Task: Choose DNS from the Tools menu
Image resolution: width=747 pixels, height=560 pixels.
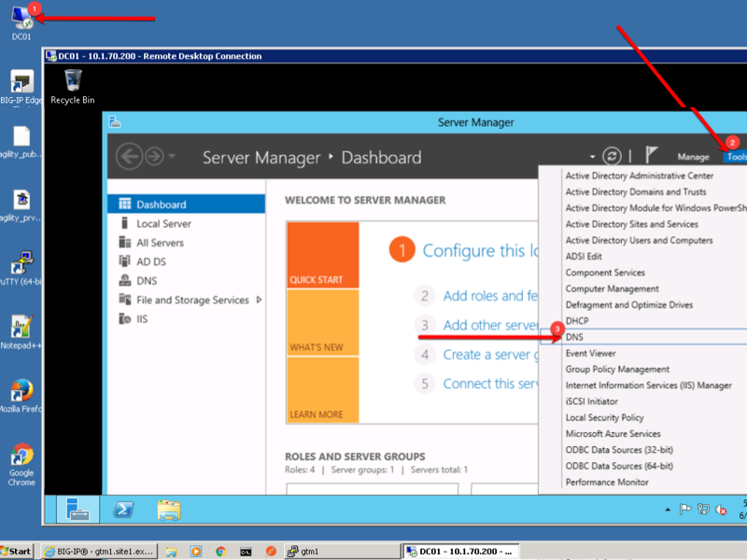Action: tap(643, 337)
